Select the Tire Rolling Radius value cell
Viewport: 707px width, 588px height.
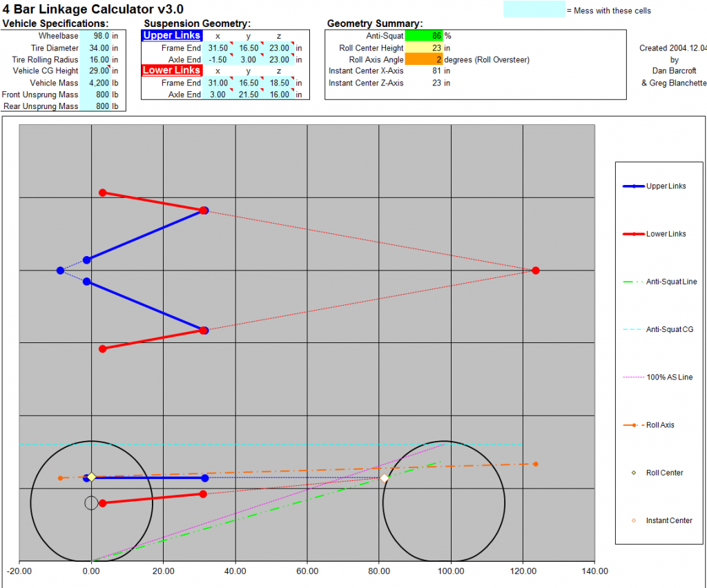(95, 59)
